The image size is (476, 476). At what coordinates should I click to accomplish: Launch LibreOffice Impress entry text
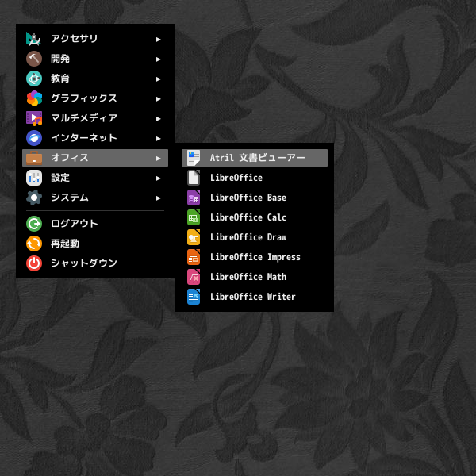tap(255, 257)
